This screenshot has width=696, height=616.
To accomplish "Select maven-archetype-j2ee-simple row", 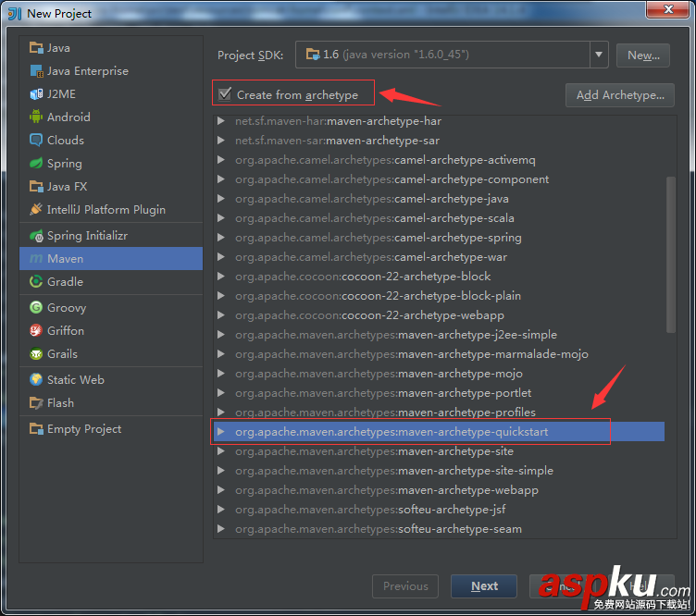I will tap(439, 335).
